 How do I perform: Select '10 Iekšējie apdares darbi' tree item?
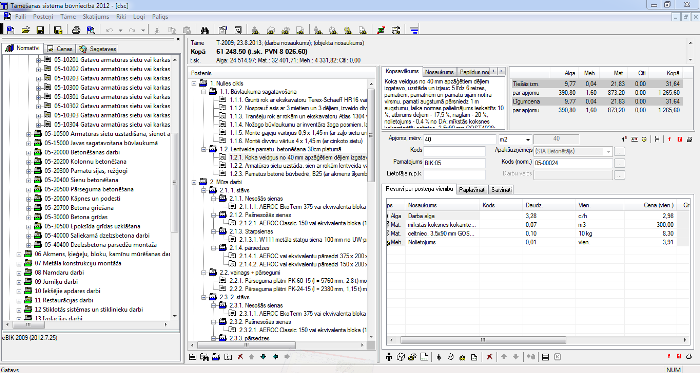(67, 291)
